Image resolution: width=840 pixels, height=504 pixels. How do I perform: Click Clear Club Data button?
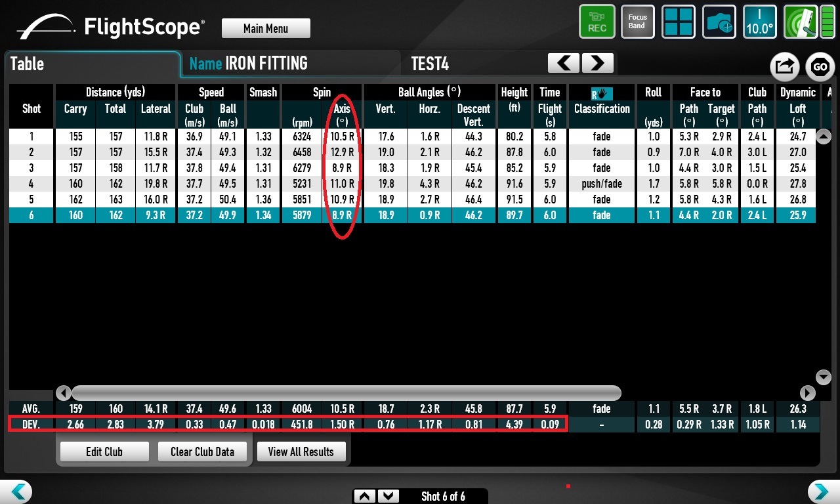point(203,451)
